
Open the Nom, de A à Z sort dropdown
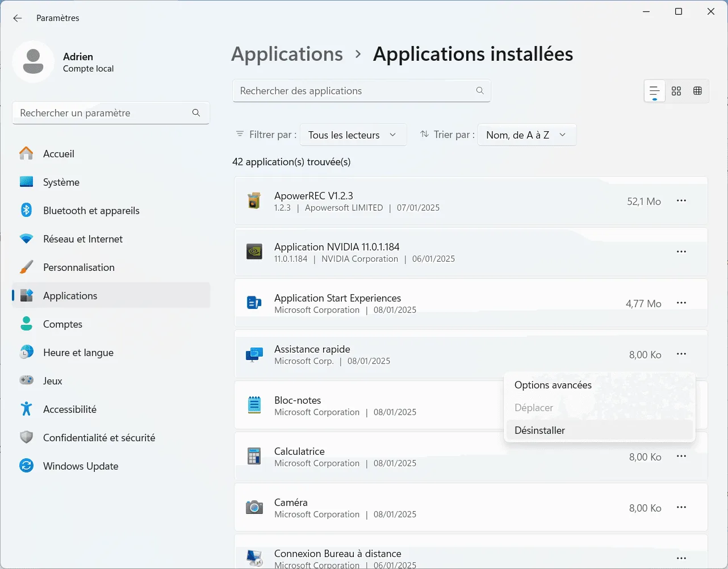(527, 135)
